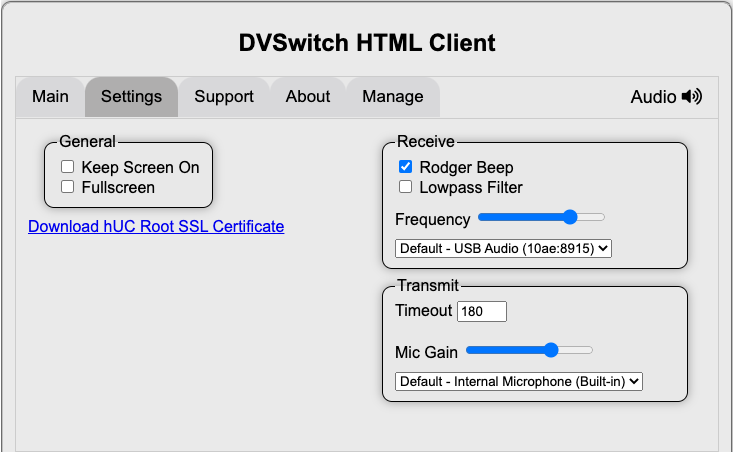The width and height of the screenshot is (733, 452).
Task: Click the Mic Gain slider handle
Action: coord(551,350)
